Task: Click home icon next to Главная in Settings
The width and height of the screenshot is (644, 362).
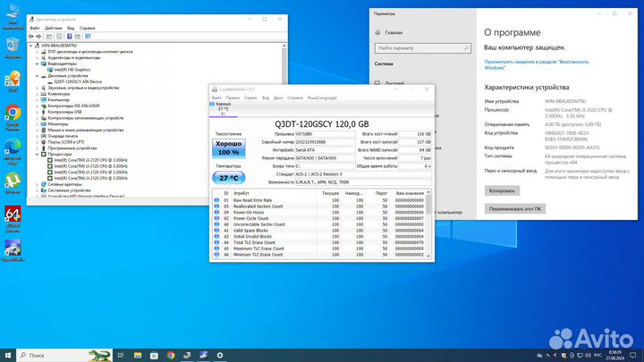Action: click(377, 32)
